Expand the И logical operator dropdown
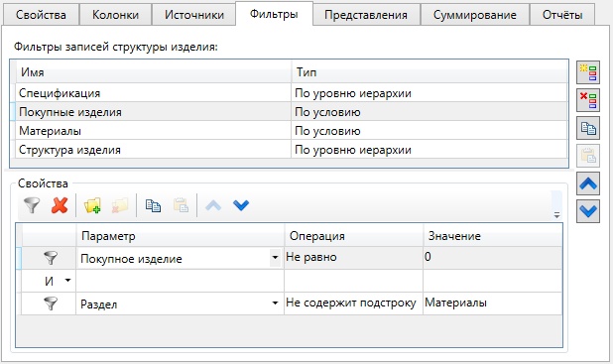The width and height of the screenshot is (613, 364). pyautogui.click(x=67, y=281)
